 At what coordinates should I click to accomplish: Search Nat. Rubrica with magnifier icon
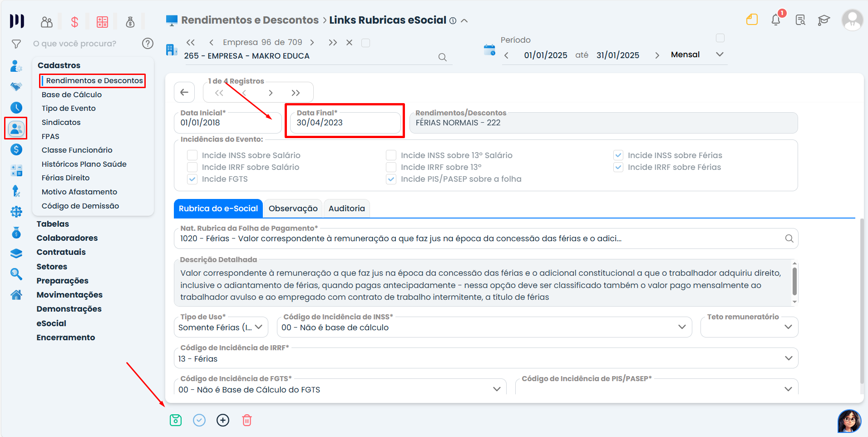(x=789, y=238)
